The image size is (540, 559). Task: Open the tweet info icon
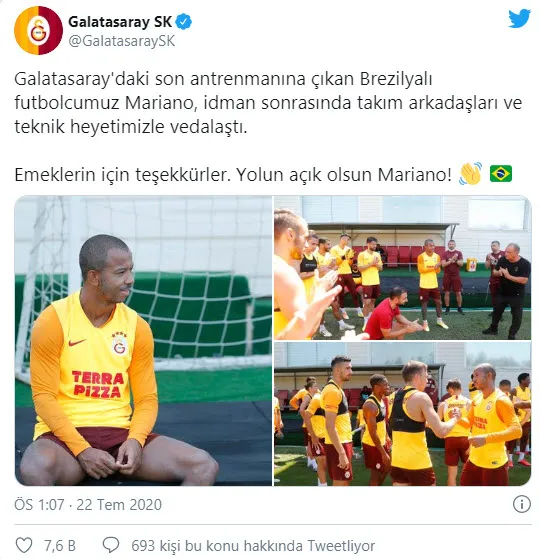tap(521, 504)
